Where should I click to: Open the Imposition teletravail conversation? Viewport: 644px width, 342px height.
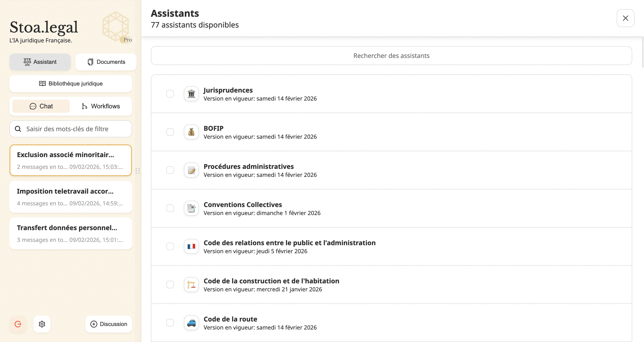(71, 197)
